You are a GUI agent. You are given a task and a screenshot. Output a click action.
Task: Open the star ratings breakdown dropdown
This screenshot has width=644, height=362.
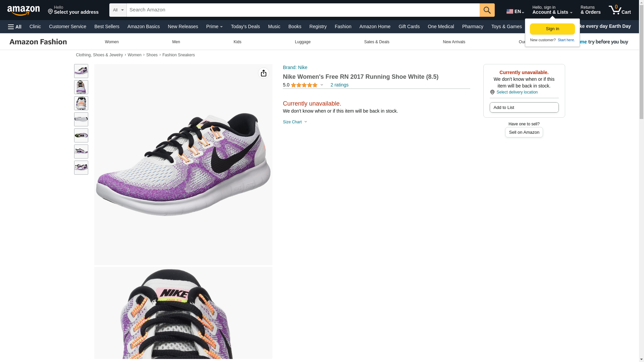pos(322,85)
